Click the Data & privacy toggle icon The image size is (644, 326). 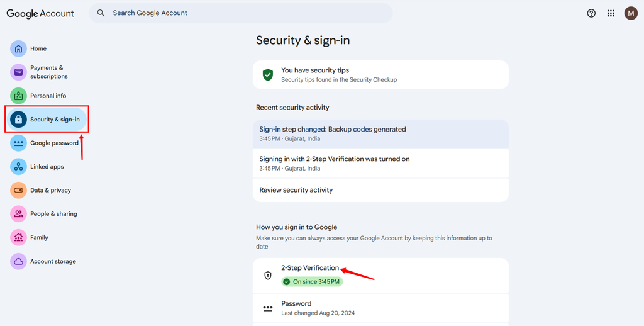18,190
